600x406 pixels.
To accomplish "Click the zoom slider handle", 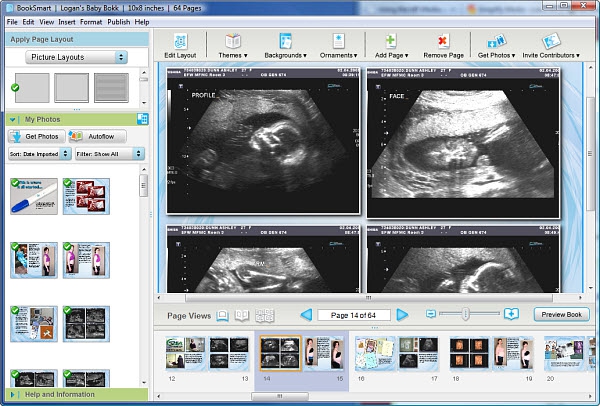I will point(465,314).
